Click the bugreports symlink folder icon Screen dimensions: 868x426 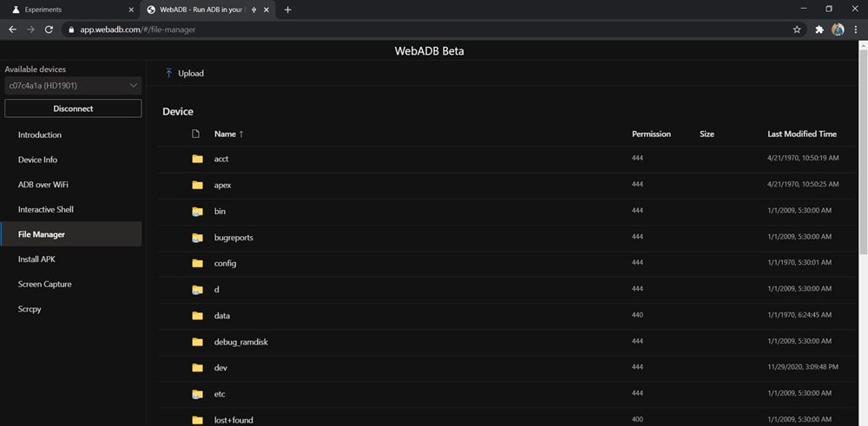click(198, 238)
